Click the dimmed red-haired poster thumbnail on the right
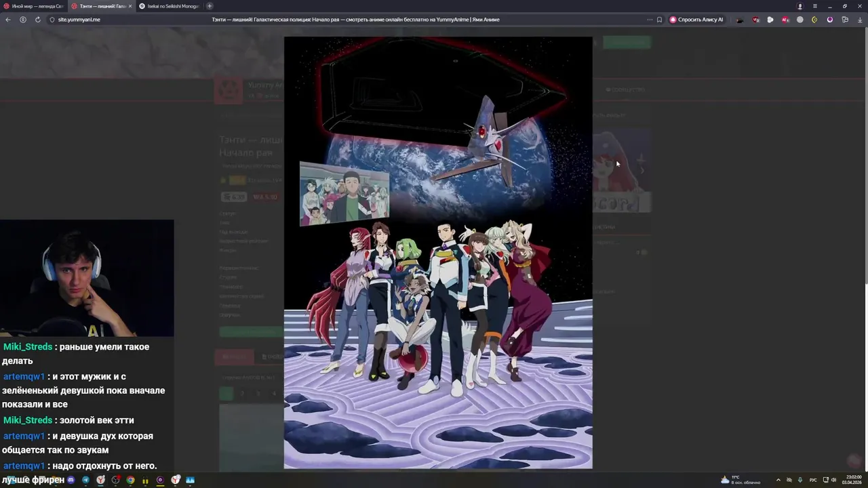The image size is (868, 488). click(x=622, y=171)
